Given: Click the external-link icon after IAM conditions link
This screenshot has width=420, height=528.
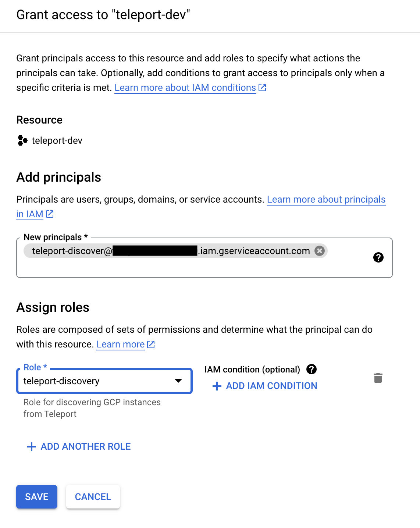Looking at the screenshot, I should pos(262,88).
